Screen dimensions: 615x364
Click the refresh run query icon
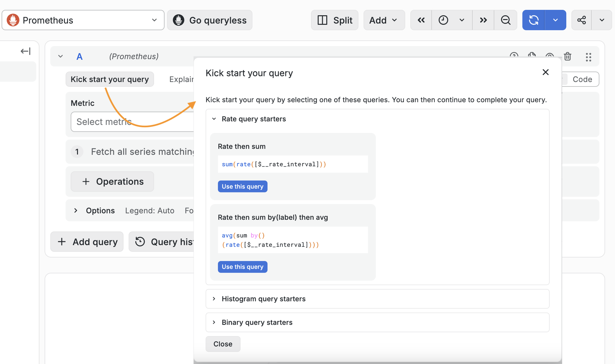point(534,20)
